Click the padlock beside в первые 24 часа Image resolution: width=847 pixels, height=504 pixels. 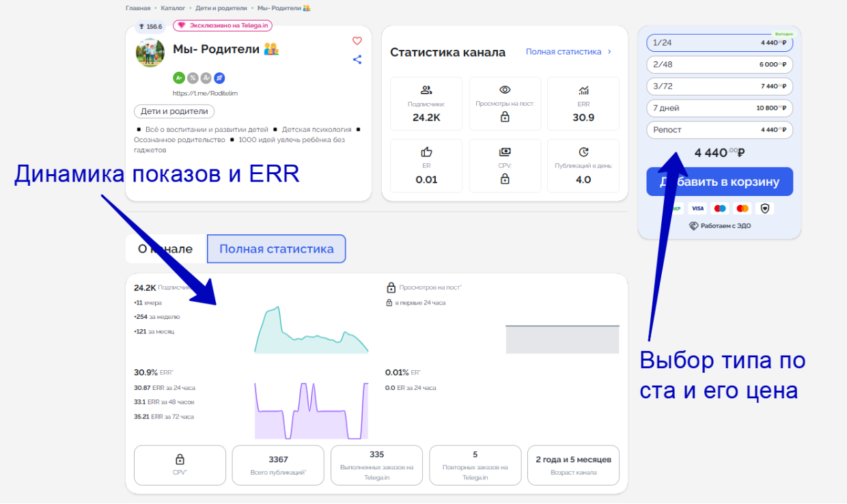pyautogui.click(x=389, y=303)
